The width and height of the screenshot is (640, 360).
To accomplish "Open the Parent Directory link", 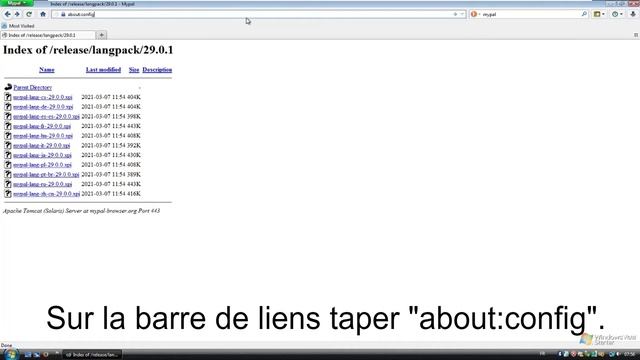I will [33, 87].
